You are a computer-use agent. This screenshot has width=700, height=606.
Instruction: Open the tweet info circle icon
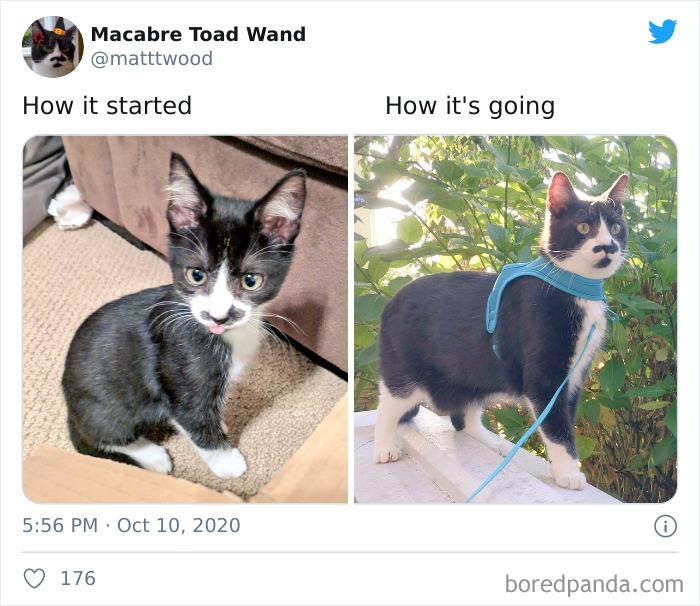pyautogui.click(x=665, y=526)
